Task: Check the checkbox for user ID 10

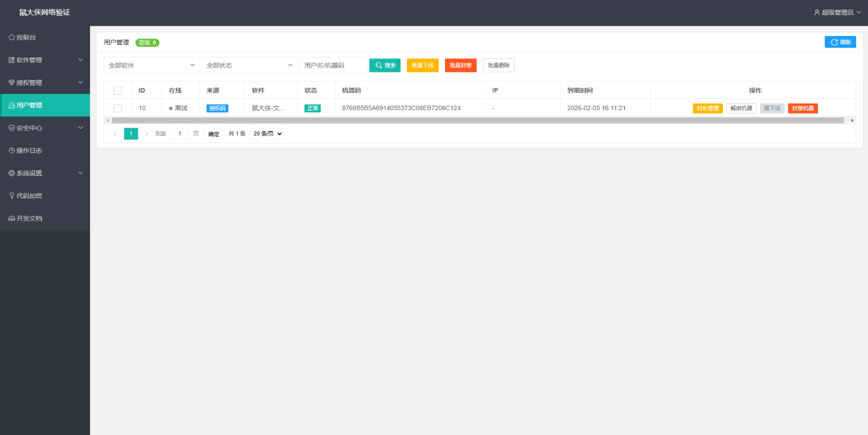Action: click(118, 108)
